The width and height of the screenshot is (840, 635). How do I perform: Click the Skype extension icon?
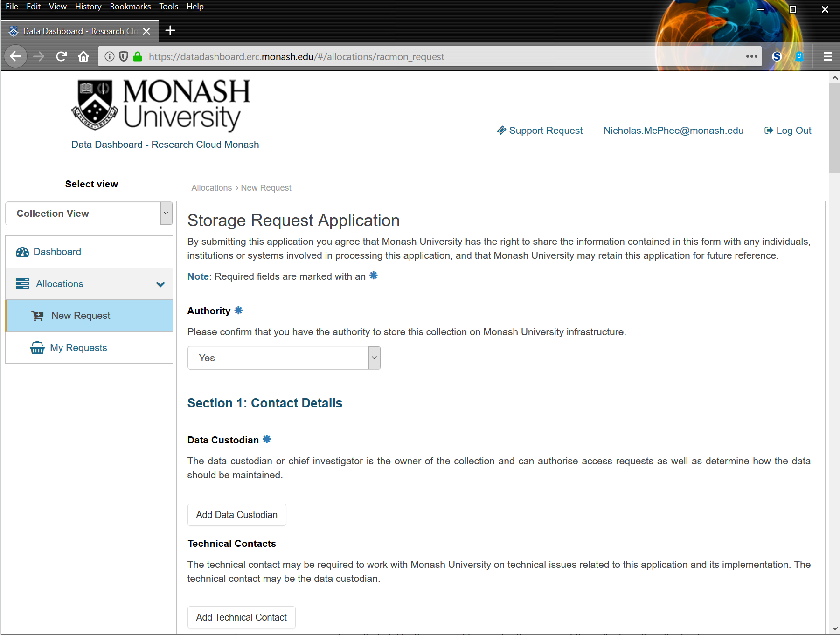point(777,57)
